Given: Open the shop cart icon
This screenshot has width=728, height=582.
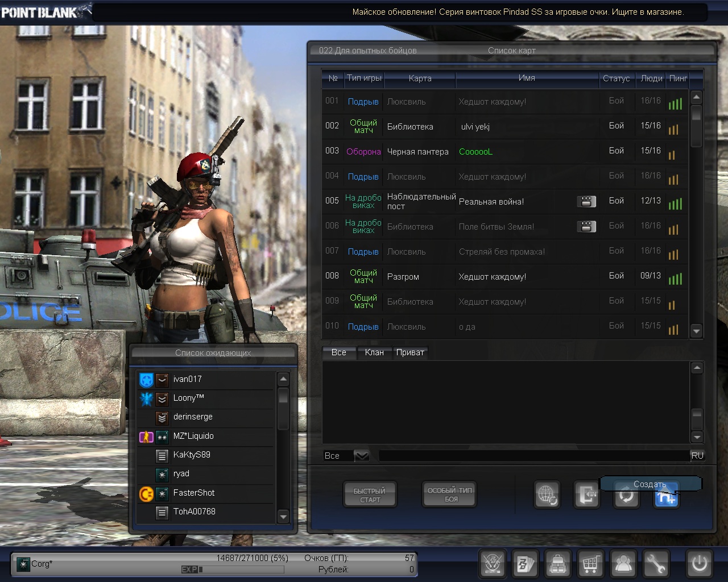Looking at the screenshot, I should [591, 564].
